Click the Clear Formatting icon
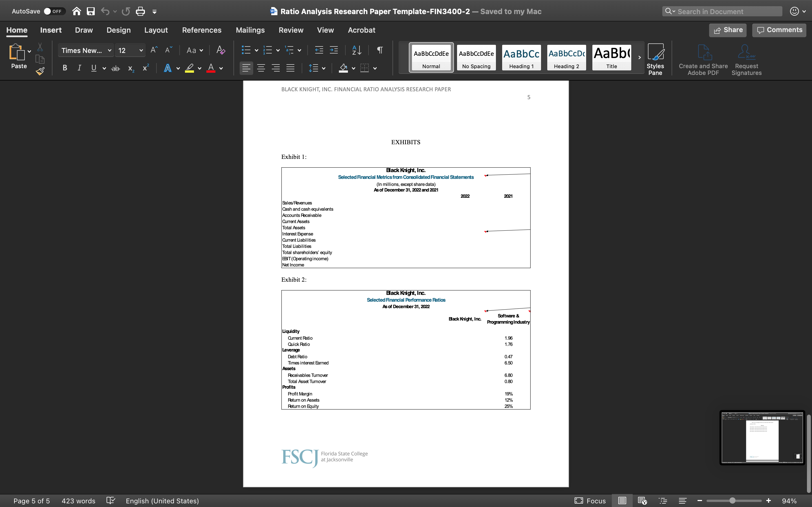This screenshot has width=812, height=507. click(220, 50)
